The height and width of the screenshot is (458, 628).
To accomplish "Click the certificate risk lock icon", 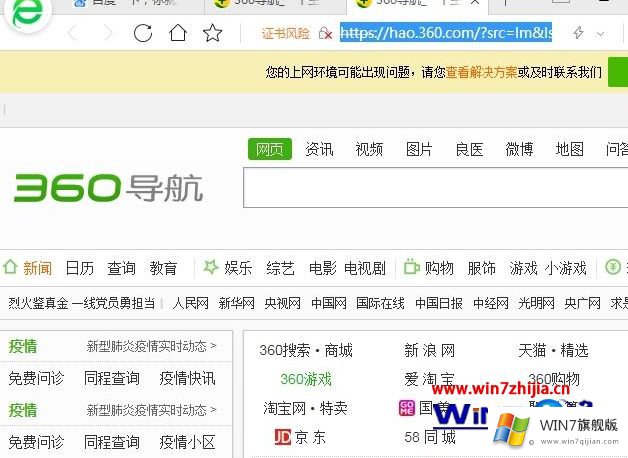I will pyautogui.click(x=325, y=33).
